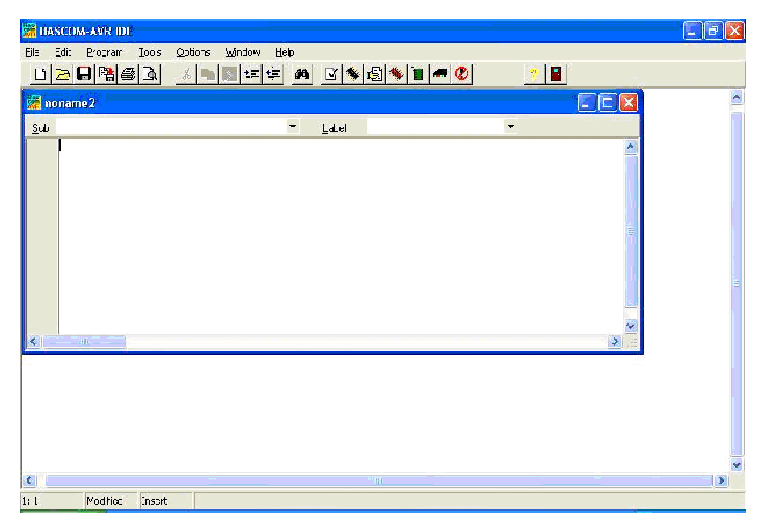Image resolution: width=764 pixels, height=532 pixels.
Task: Create a new file from toolbar
Action: (x=40, y=74)
